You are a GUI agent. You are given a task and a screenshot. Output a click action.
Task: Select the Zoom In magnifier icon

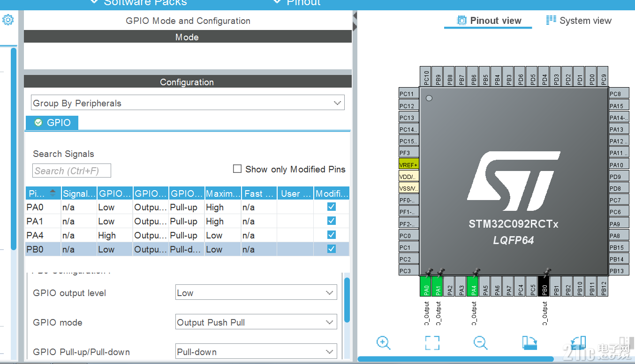(x=384, y=343)
